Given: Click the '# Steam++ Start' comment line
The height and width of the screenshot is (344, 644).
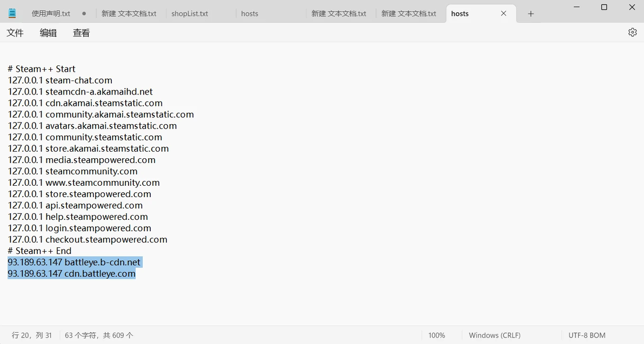Looking at the screenshot, I should pos(42,69).
